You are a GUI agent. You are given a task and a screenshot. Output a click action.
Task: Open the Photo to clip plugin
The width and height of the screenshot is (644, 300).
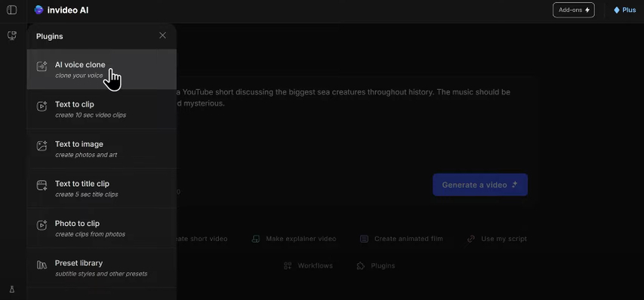pos(102,227)
